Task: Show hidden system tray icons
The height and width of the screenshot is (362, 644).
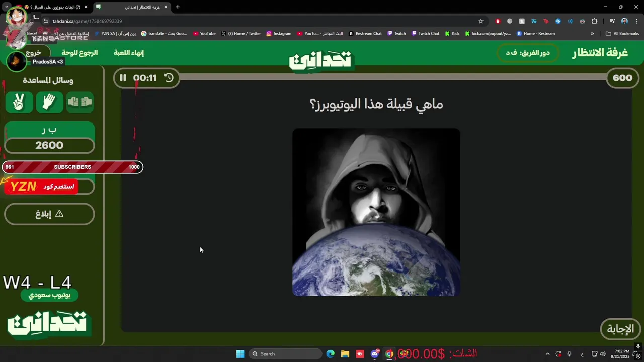Action: point(547,354)
